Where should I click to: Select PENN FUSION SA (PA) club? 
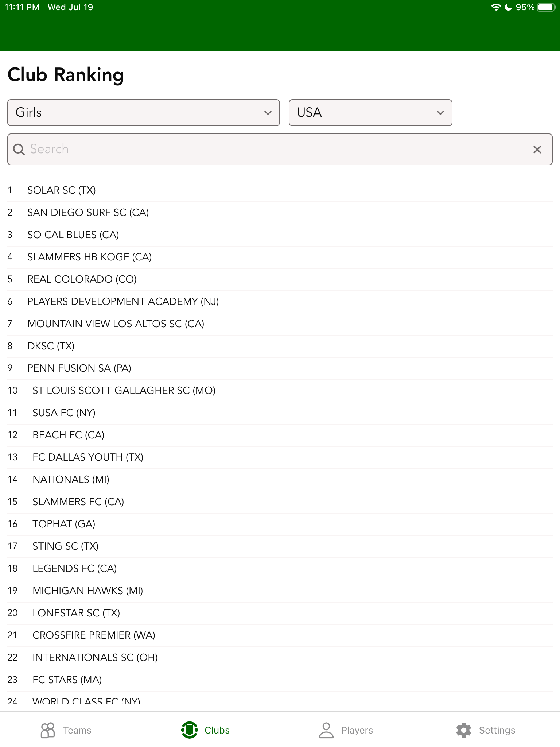[79, 368]
